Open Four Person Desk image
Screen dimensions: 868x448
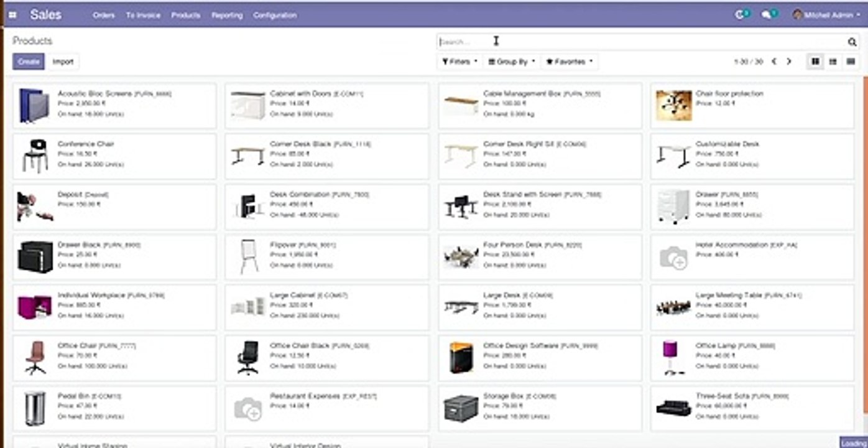(x=461, y=257)
